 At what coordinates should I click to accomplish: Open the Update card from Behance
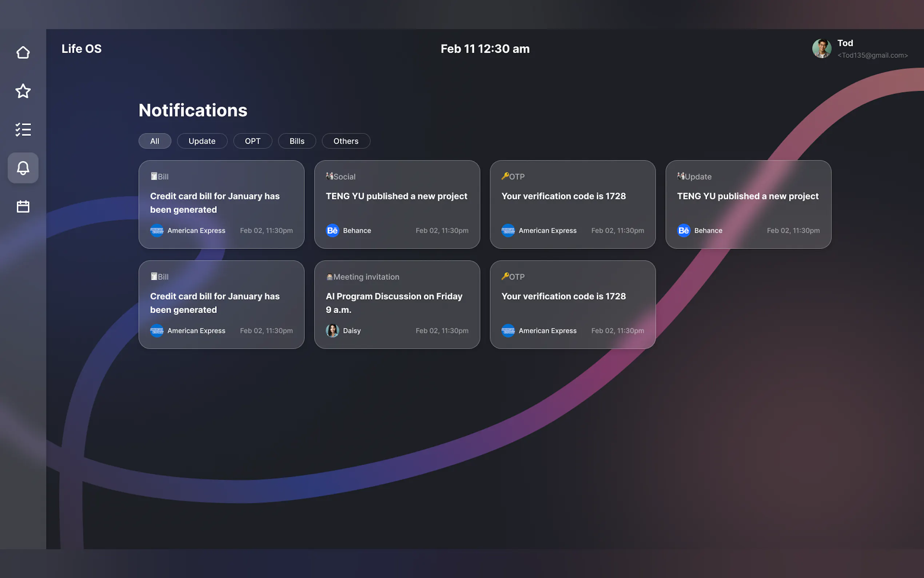pyautogui.click(x=748, y=204)
